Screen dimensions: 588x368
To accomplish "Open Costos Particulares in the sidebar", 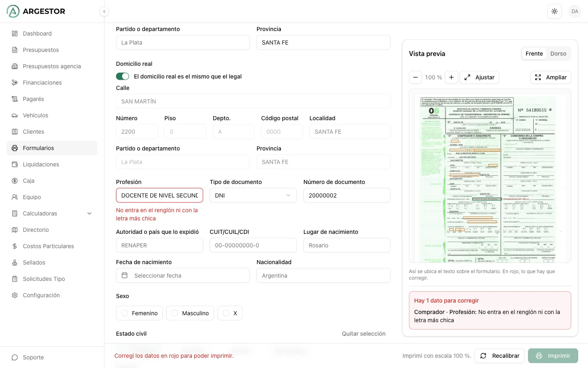I will 52,246.
